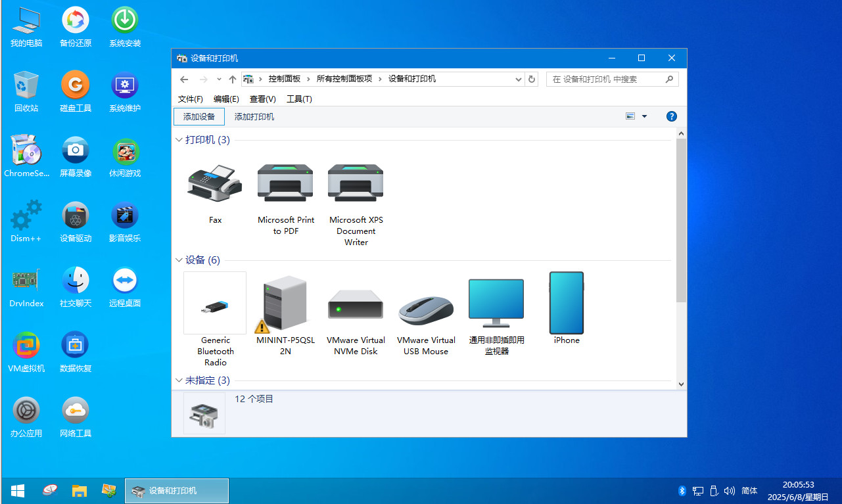
Task: Open the 查看(V) menu
Action: point(262,99)
